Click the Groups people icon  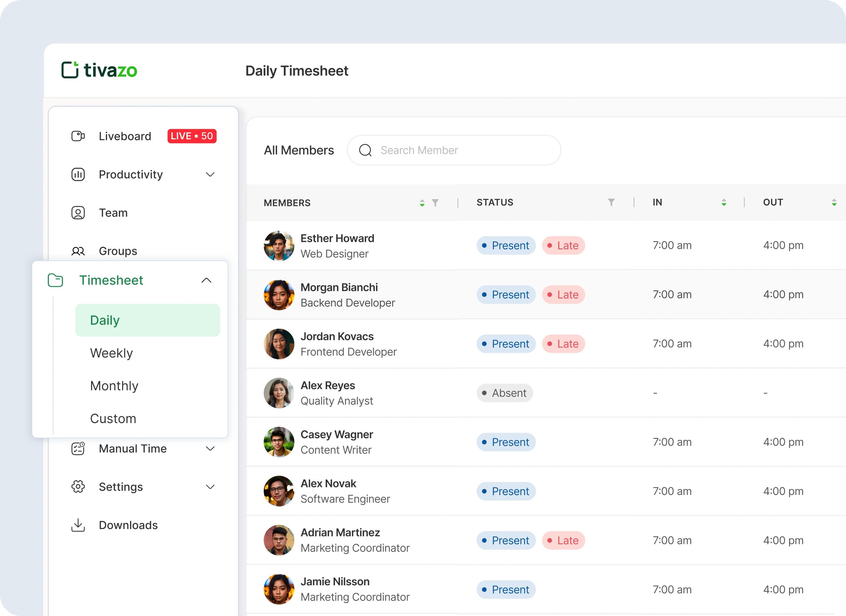(78, 251)
